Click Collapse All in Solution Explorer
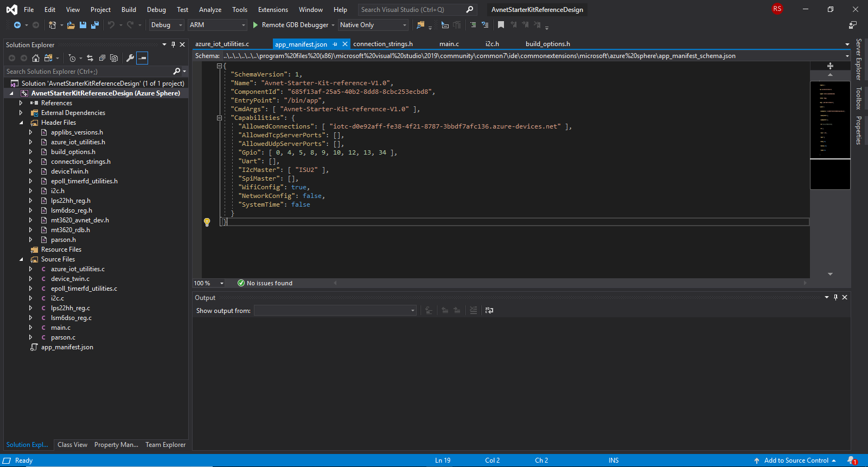Viewport: 868px width, 467px height. pos(102,58)
